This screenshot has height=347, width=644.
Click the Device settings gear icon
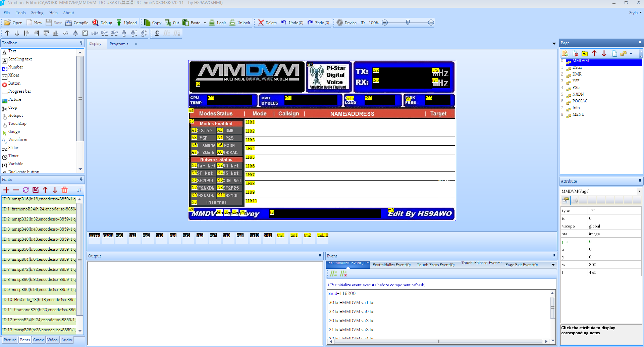(339, 22)
